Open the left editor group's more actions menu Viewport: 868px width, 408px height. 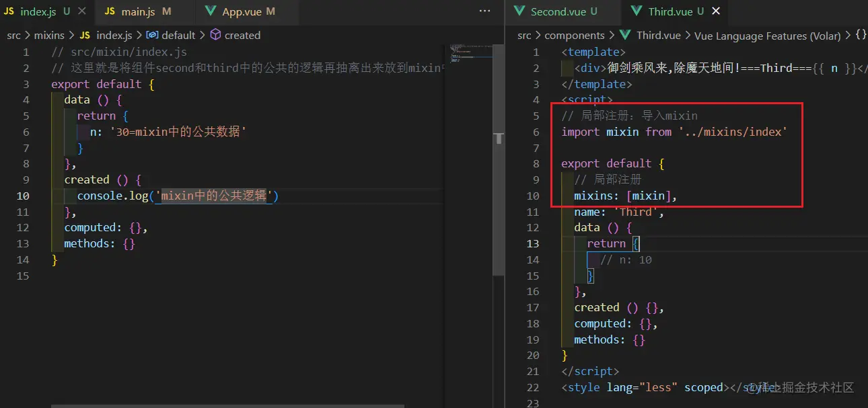point(484,11)
